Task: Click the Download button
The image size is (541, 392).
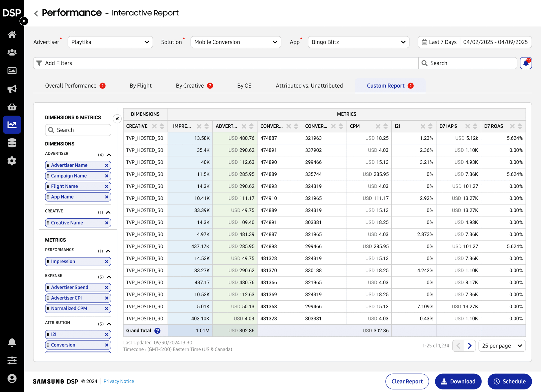Action: (458, 381)
